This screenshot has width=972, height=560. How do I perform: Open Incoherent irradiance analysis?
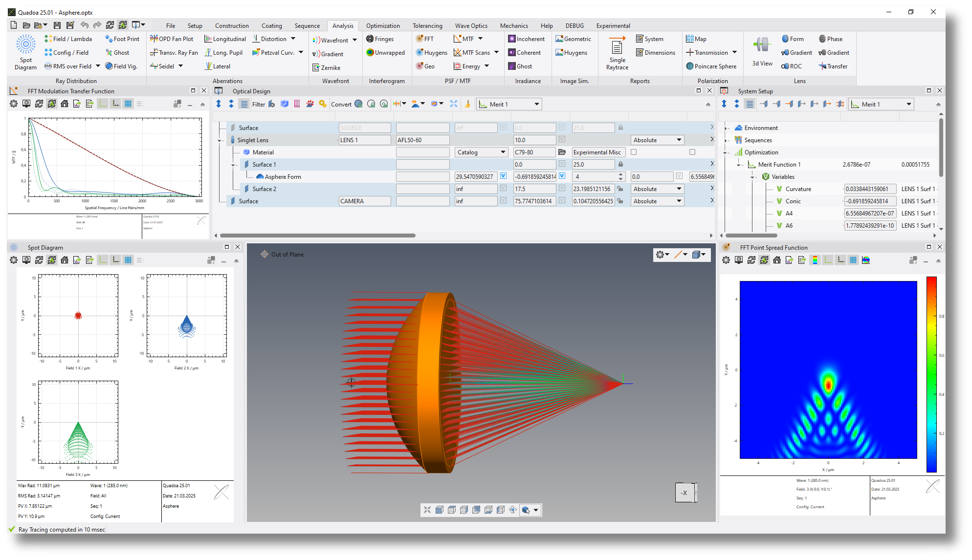click(x=526, y=39)
